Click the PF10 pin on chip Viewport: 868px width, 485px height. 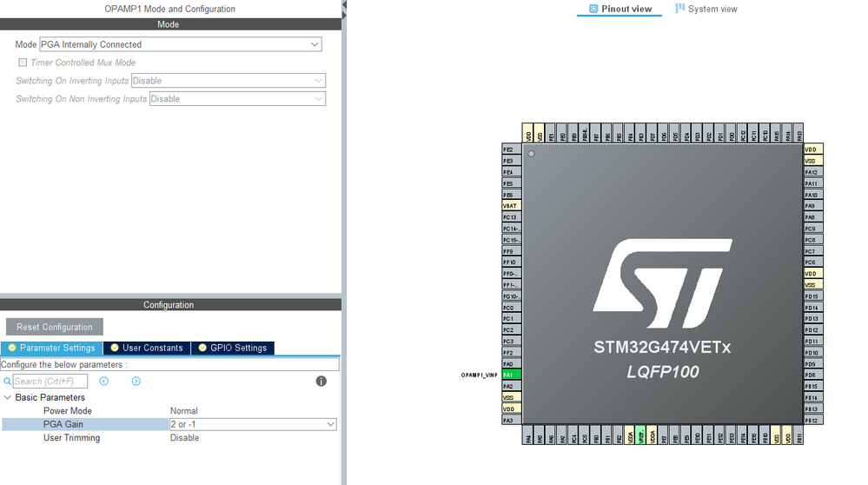[511, 262]
